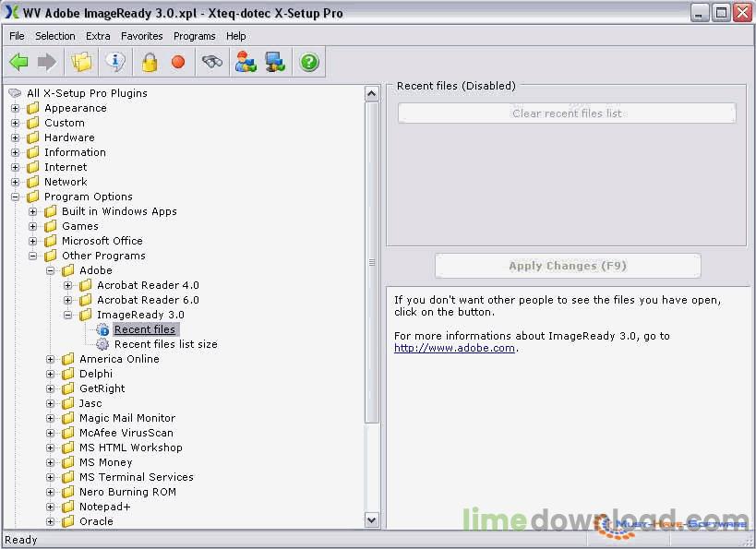Click the green back arrow toolbar icon
This screenshot has width=756, height=549.
point(18,62)
